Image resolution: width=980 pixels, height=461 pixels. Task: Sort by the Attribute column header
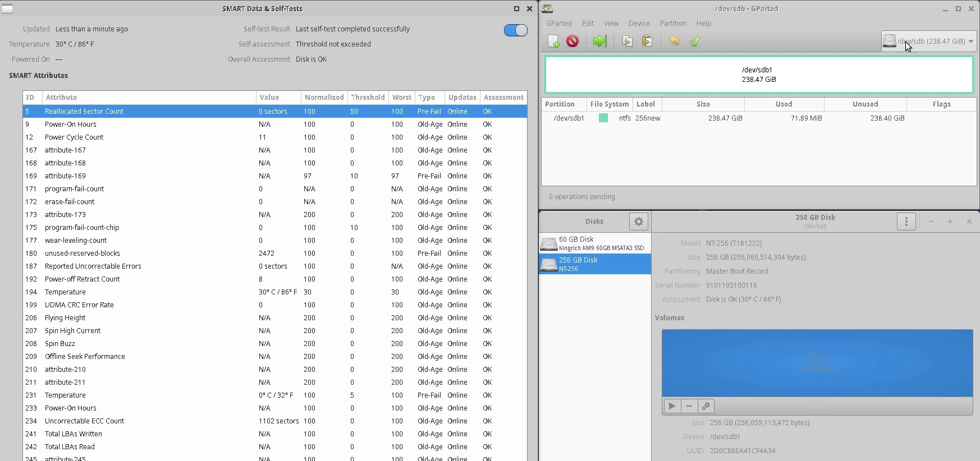click(x=149, y=98)
